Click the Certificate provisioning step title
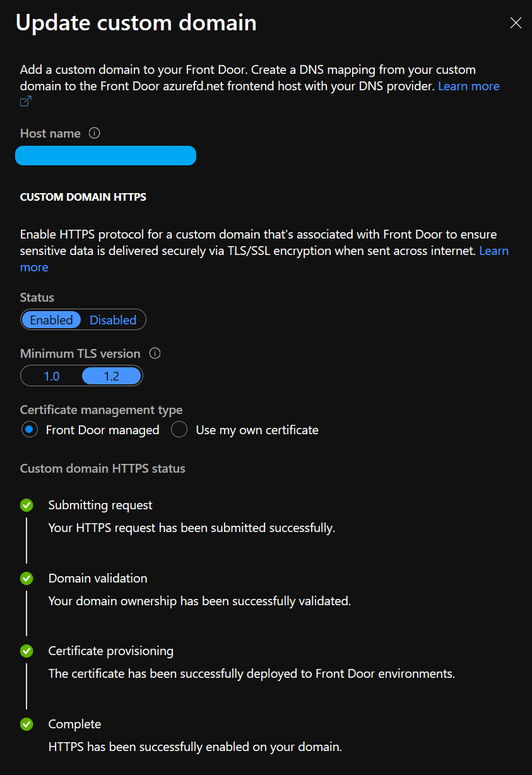 [x=111, y=651]
